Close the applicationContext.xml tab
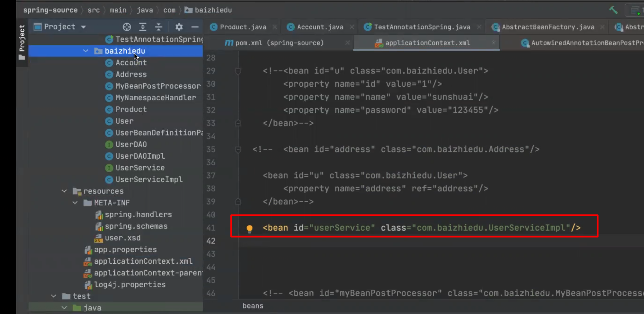 [x=494, y=43]
